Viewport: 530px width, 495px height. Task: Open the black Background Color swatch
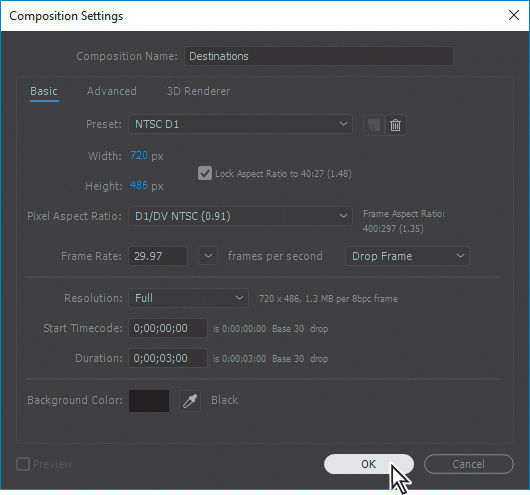149,401
